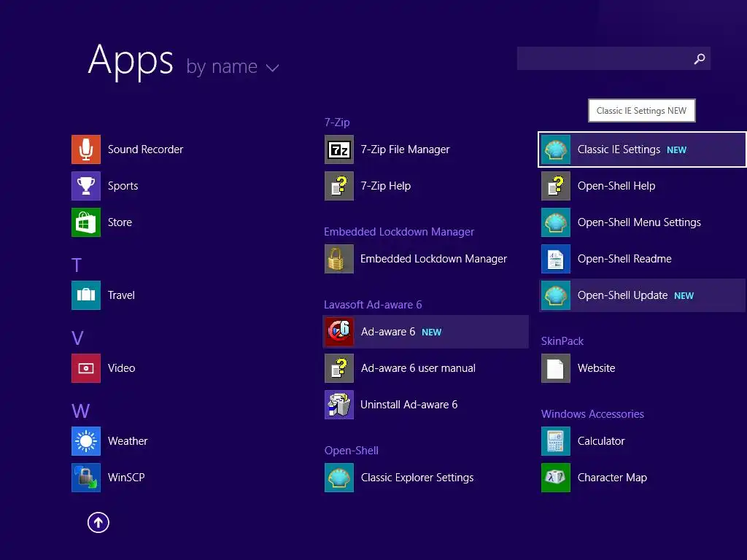Click the 'Calculator' app name
This screenshot has width=747, height=560.
pyautogui.click(x=601, y=441)
